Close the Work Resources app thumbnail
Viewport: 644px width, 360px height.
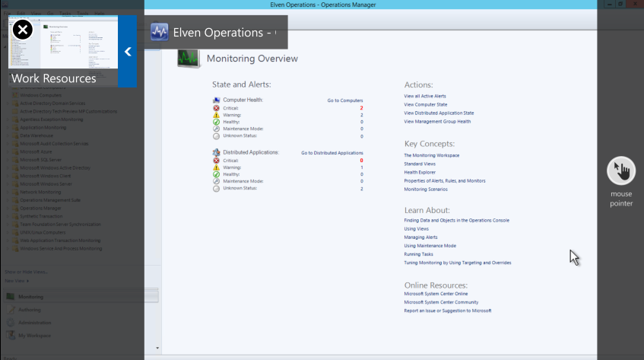click(23, 30)
